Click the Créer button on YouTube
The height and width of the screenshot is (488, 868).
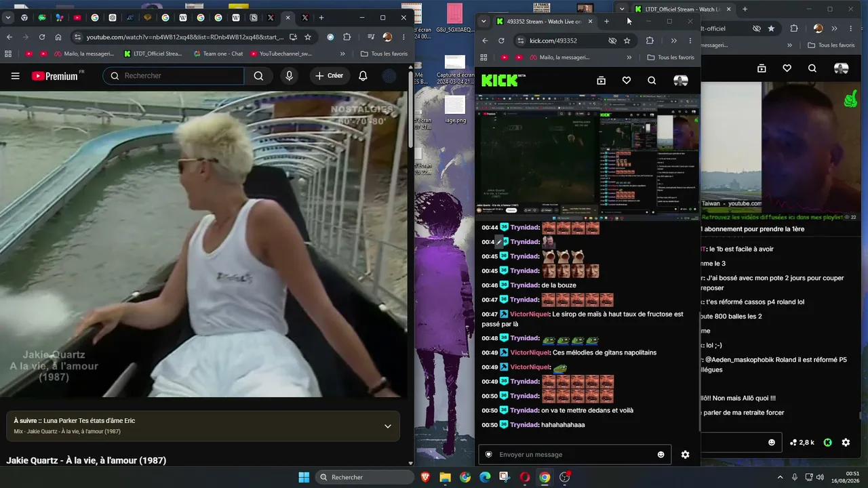click(329, 76)
